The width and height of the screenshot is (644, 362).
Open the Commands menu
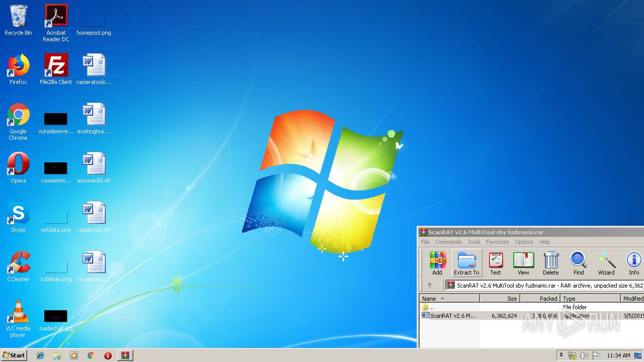click(448, 242)
